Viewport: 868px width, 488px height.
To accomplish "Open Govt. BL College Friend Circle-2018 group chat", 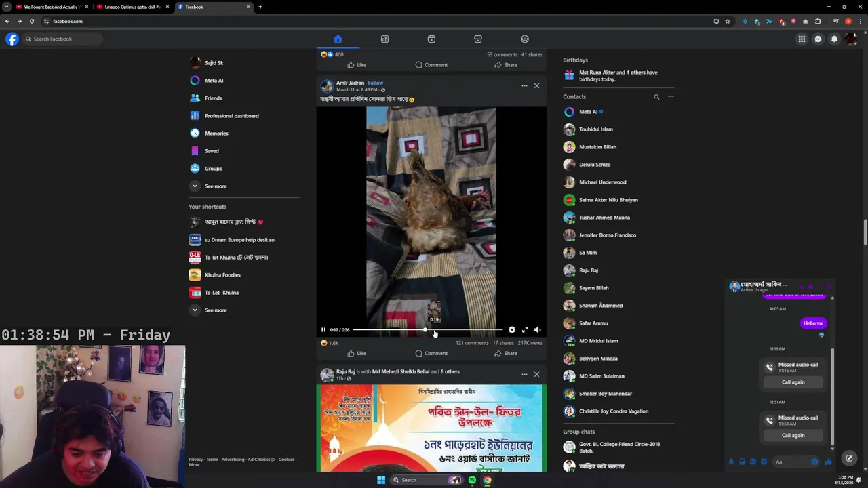I will [618, 447].
